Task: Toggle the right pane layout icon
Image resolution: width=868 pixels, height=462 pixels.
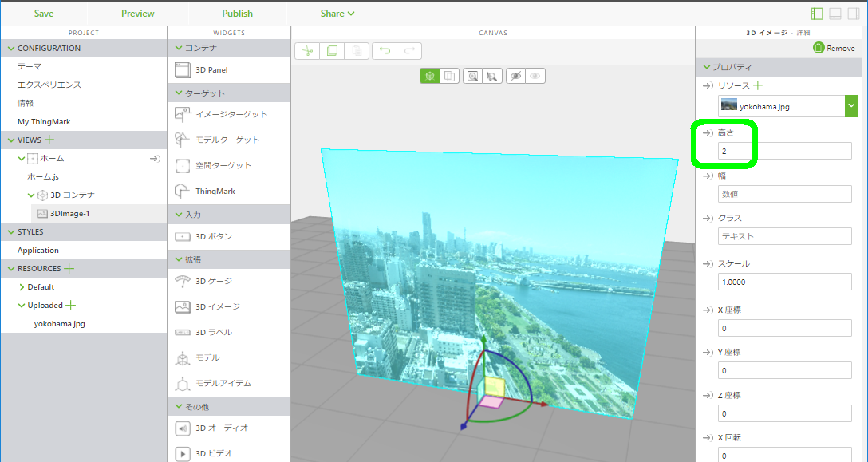Action: tap(854, 14)
